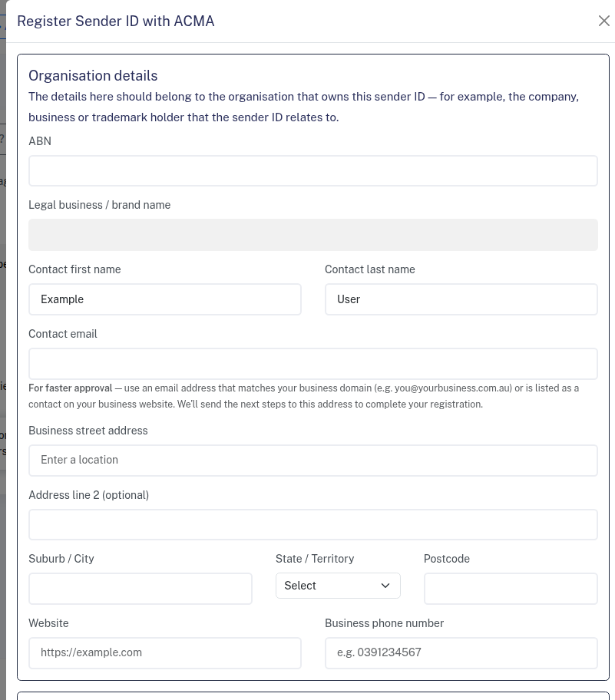Viewport: 615px width, 700px height.
Task: Open the State / Territory dropdown
Action: point(338,586)
